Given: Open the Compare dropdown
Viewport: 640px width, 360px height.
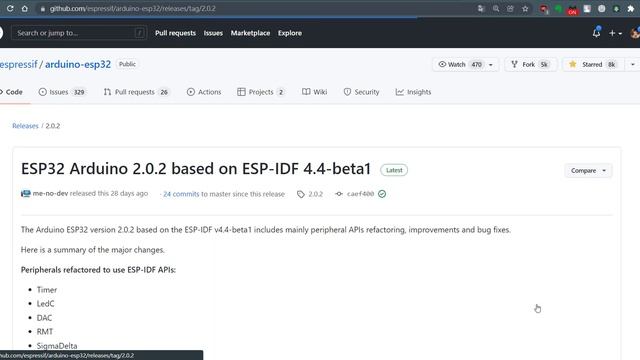Looking at the screenshot, I should [588, 171].
